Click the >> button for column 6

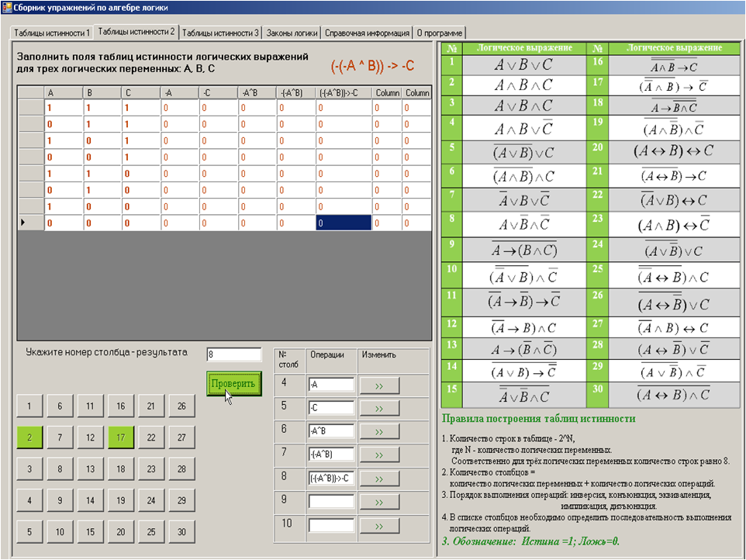[379, 431]
